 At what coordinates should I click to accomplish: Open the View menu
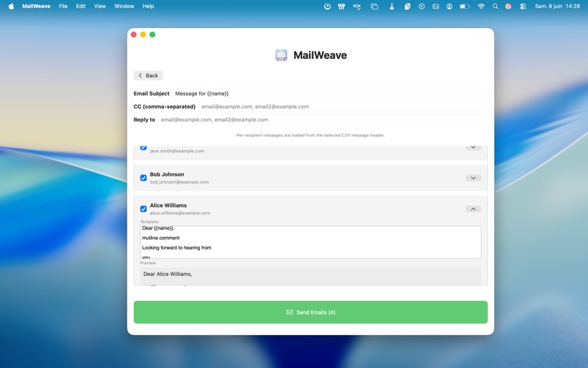point(100,6)
